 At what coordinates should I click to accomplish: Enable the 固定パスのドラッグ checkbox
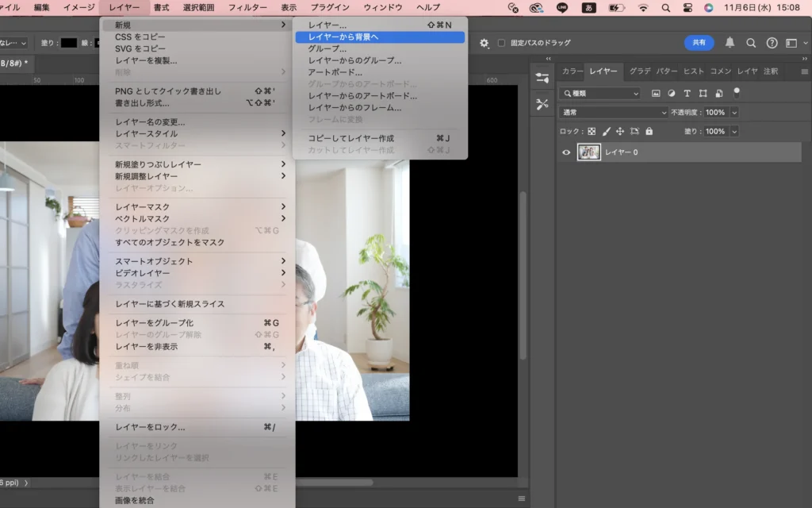(501, 43)
